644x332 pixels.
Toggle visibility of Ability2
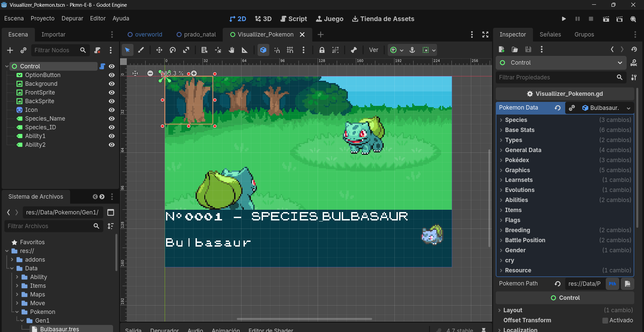112,145
